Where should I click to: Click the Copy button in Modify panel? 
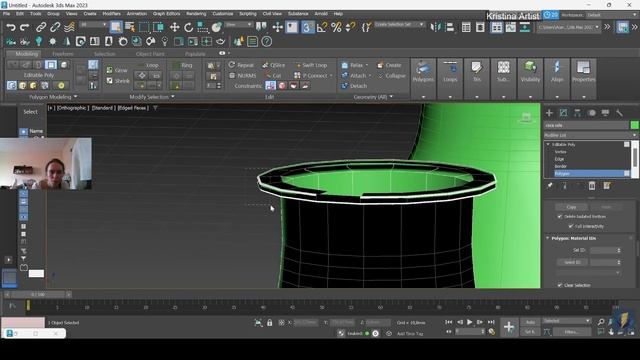pyautogui.click(x=571, y=207)
